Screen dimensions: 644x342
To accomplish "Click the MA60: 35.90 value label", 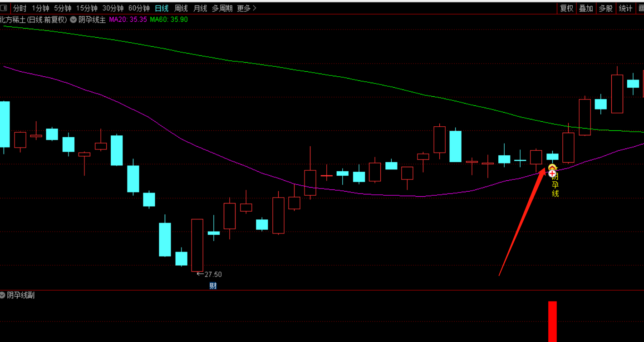I will [169, 20].
